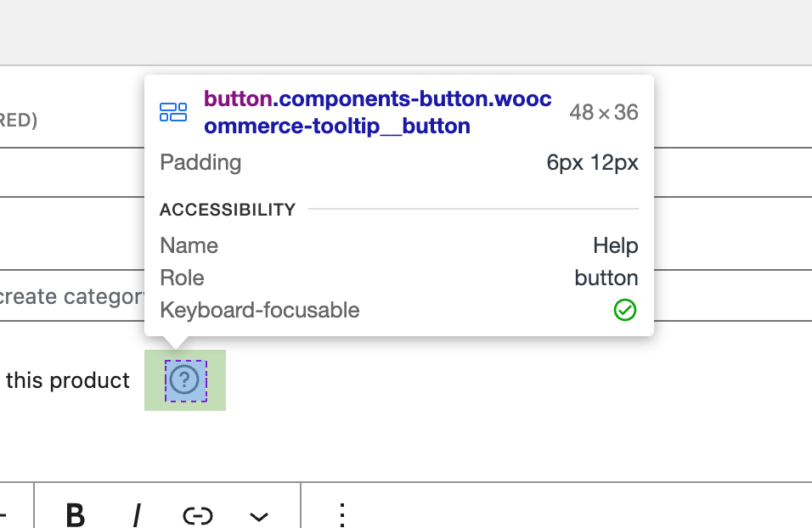Click the ACCESSIBILITY section heading

coord(227,209)
